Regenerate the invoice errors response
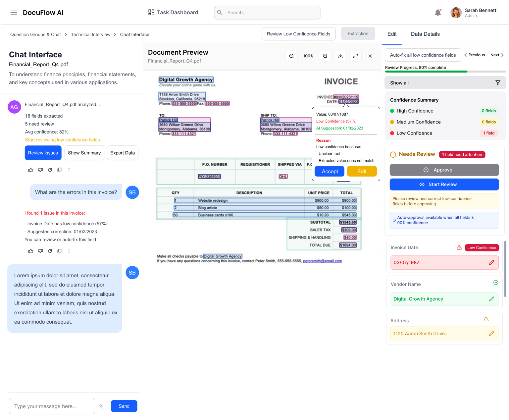 click(x=50, y=251)
